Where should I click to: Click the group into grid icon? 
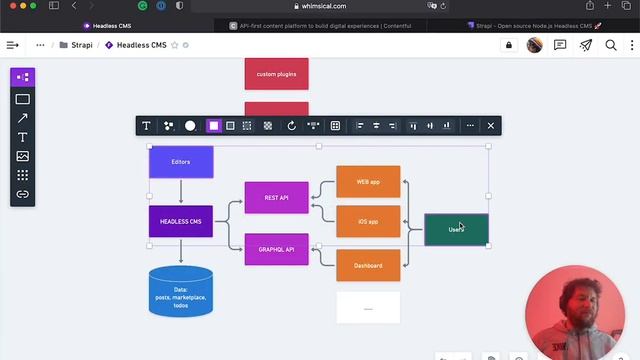point(335,126)
